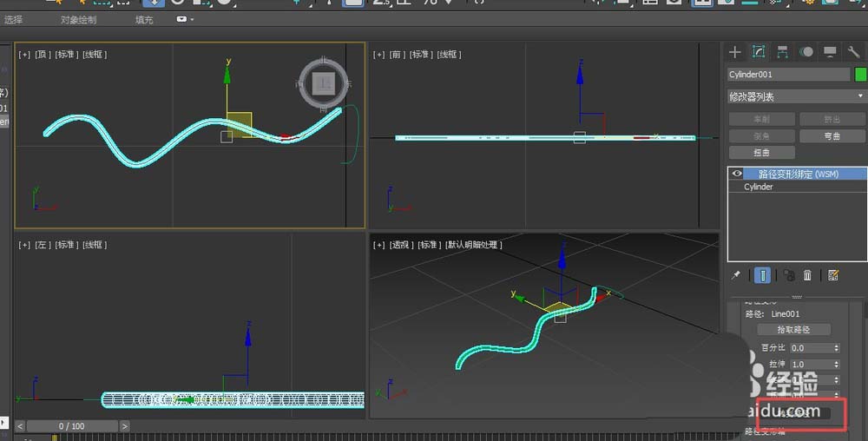Open the Utilities wrench panel

853,52
